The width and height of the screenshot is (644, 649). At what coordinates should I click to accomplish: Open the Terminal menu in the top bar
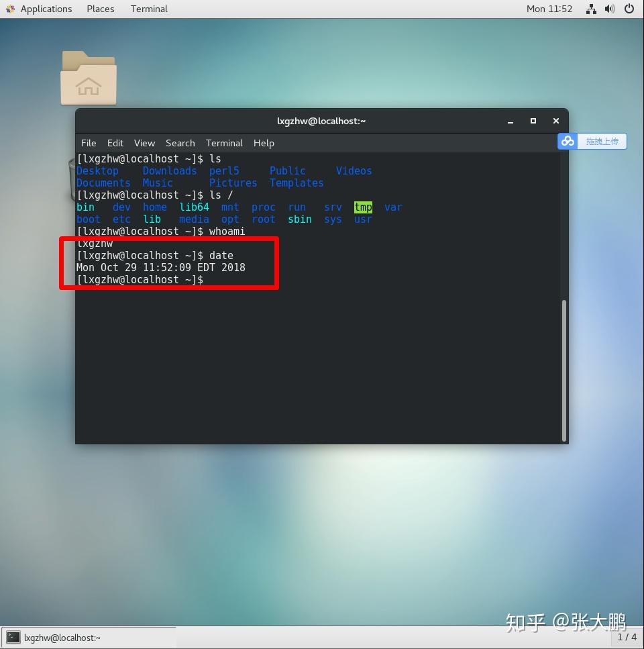click(x=148, y=9)
